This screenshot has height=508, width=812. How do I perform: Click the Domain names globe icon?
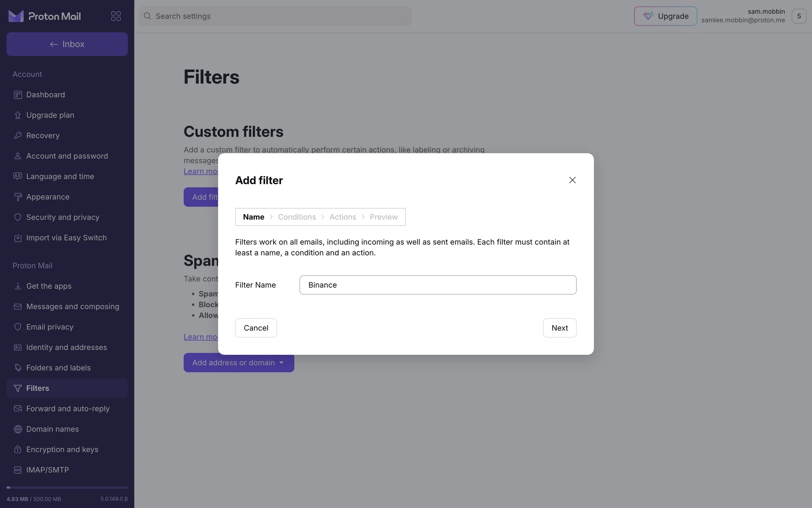tap(18, 429)
